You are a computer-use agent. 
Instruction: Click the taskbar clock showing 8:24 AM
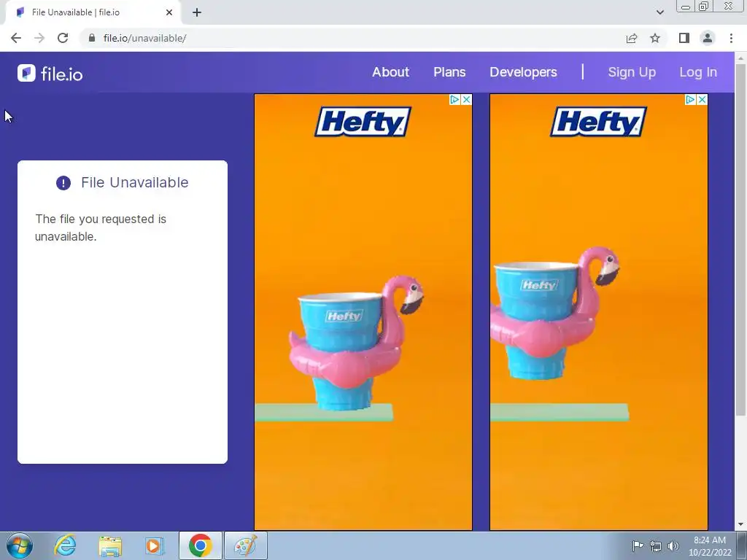point(710,546)
